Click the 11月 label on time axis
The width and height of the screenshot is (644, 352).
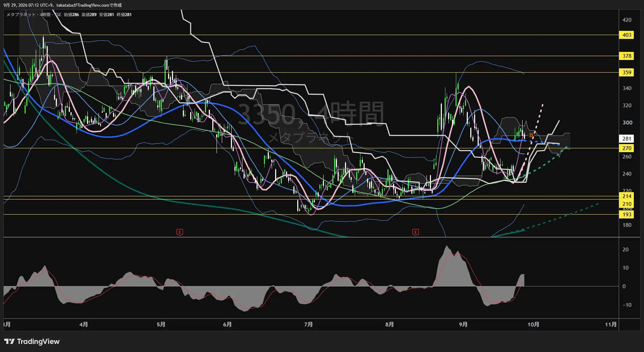coord(611,325)
